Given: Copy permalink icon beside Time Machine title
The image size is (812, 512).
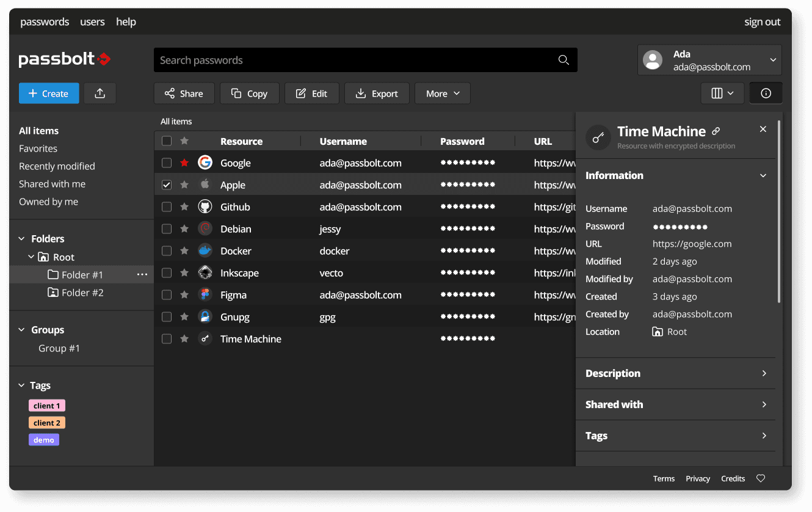Looking at the screenshot, I should point(716,131).
